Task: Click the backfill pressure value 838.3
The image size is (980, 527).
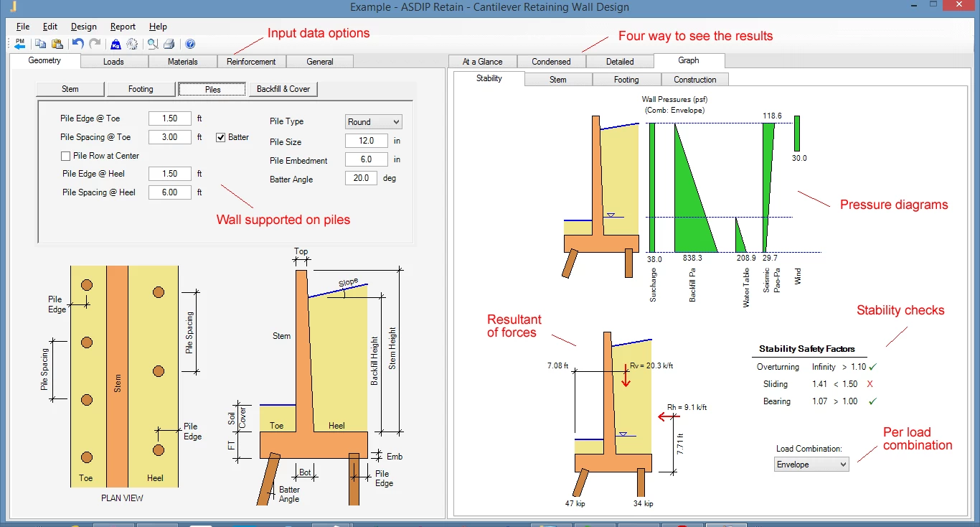Action: pos(693,258)
